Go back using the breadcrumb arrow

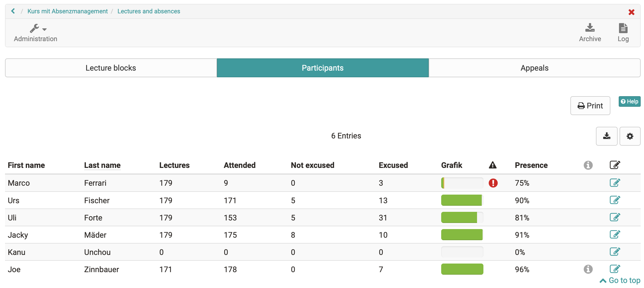click(x=13, y=11)
